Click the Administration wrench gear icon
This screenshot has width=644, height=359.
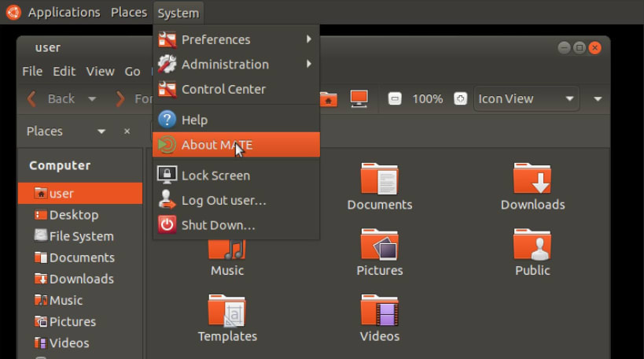(167, 64)
